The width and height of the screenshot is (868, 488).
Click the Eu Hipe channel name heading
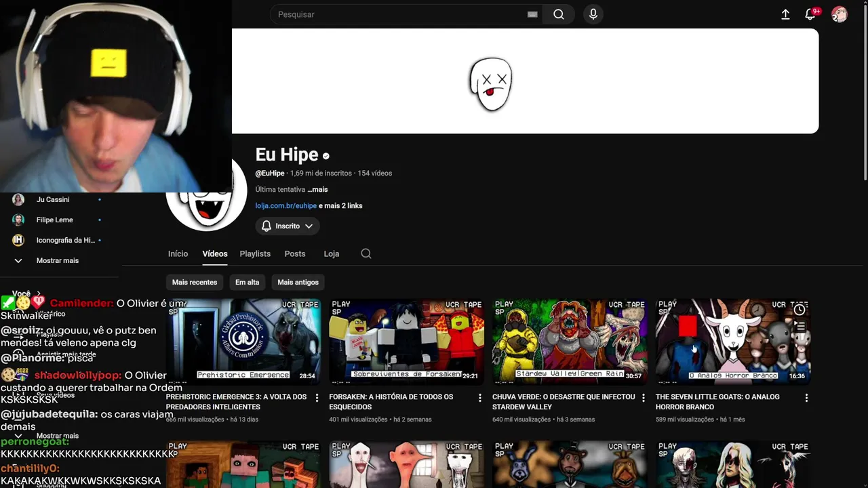[287, 155]
